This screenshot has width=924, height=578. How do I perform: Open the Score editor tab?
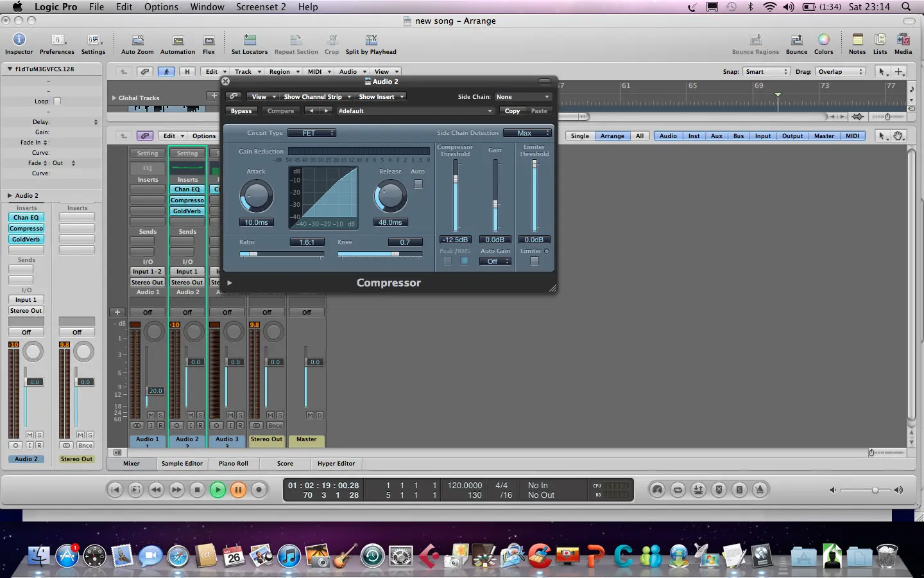pos(285,464)
